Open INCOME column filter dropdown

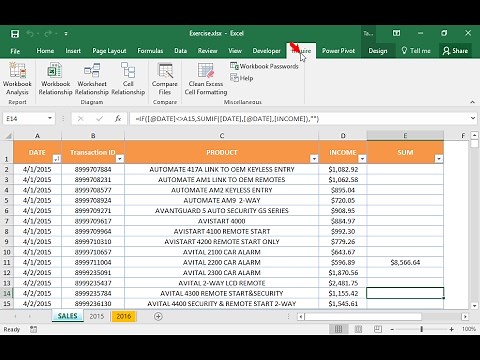362,159
